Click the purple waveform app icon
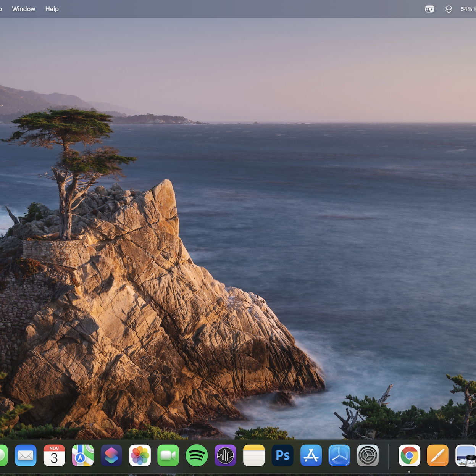Image resolution: width=476 pixels, height=476 pixels. (225, 455)
